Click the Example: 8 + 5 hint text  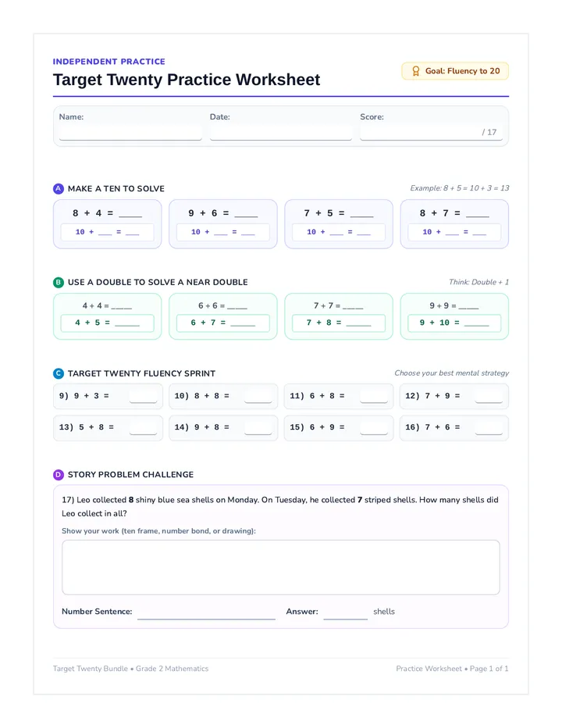(x=460, y=188)
